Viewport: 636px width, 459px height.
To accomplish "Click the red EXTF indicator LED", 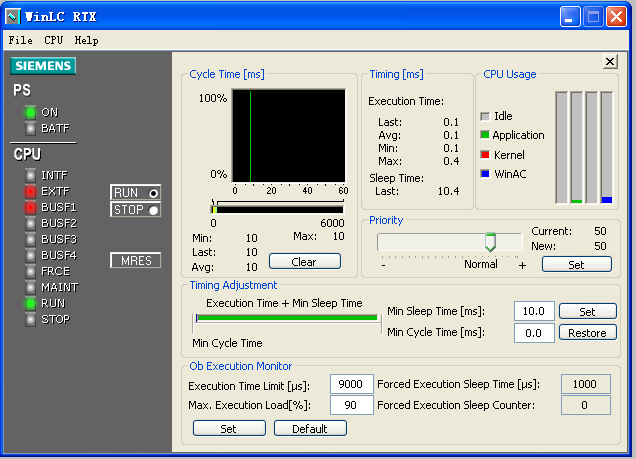I will coord(30,191).
